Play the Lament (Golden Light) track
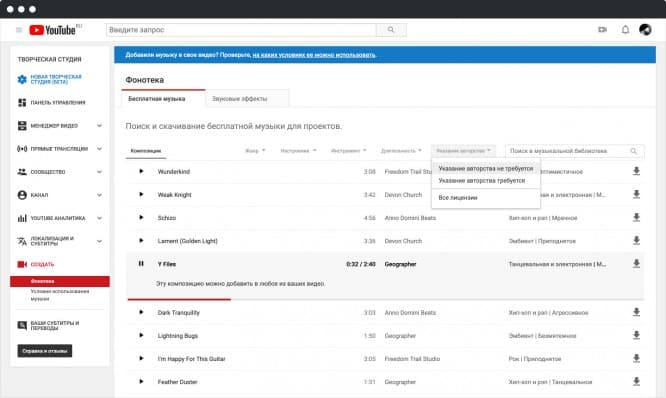 tap(141, 240)
